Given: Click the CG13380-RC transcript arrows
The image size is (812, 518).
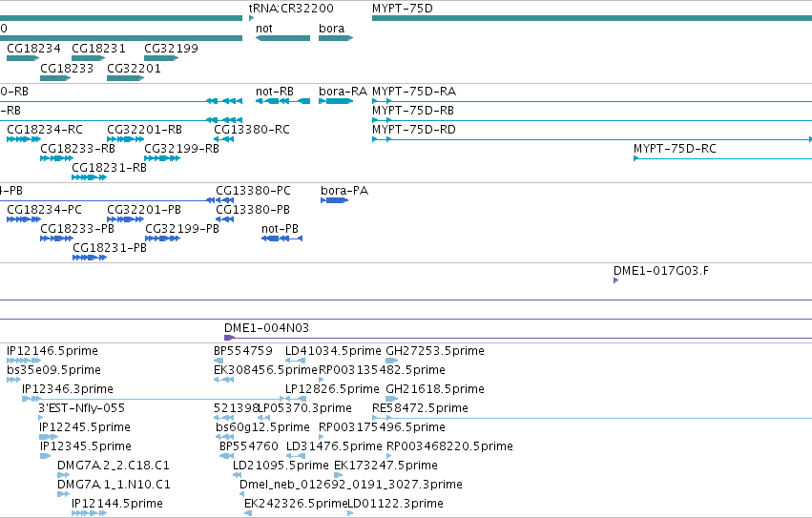Looking at the screenshot, I should coord(223,139).
